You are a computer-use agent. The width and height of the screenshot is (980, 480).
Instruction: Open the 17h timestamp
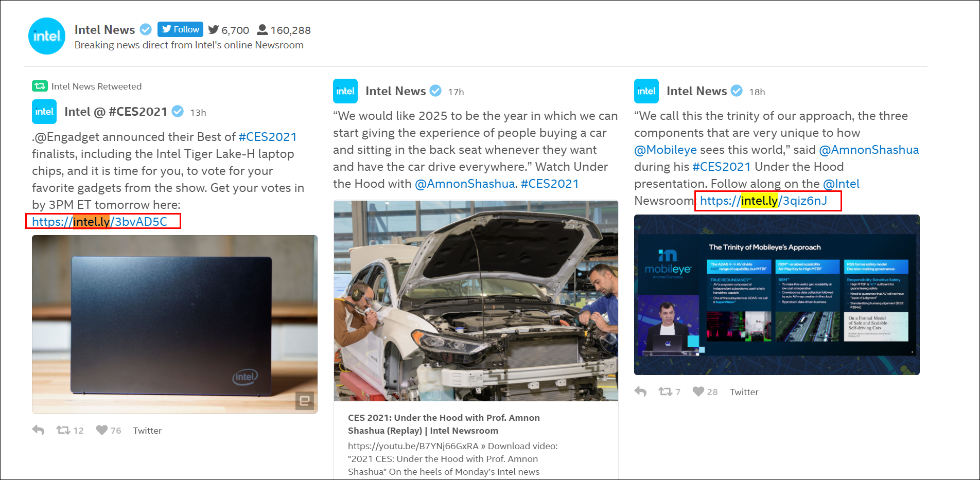[x=456, y=92]
